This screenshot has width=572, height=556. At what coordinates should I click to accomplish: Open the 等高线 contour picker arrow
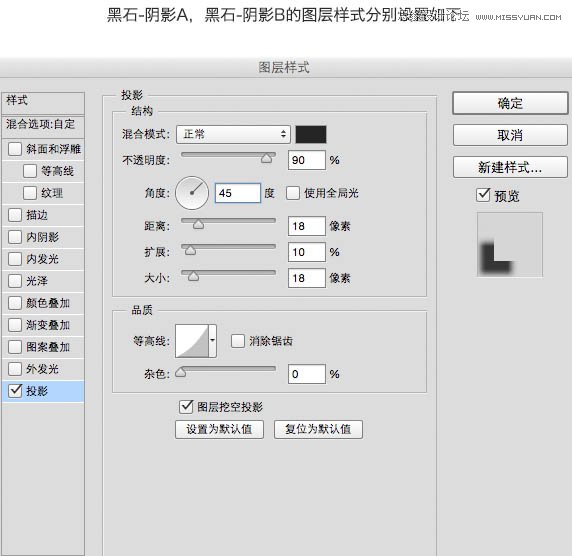pos(212,341)
